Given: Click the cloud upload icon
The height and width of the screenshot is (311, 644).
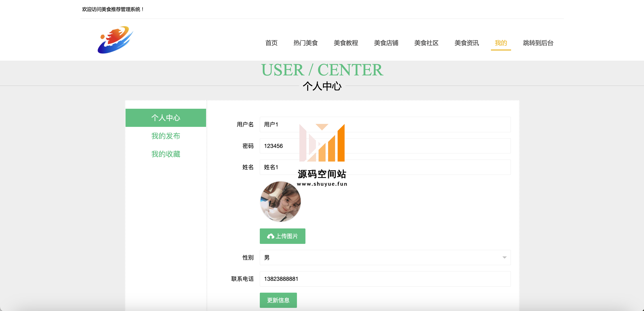Looking at the screenshot, I should pyautogui.click(x=270, y=236).
